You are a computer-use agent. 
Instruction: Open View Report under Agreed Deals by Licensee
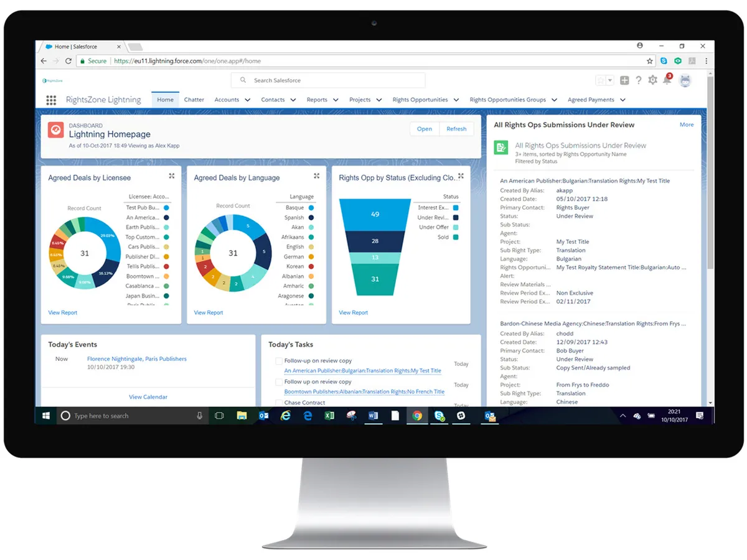point(63,312)
